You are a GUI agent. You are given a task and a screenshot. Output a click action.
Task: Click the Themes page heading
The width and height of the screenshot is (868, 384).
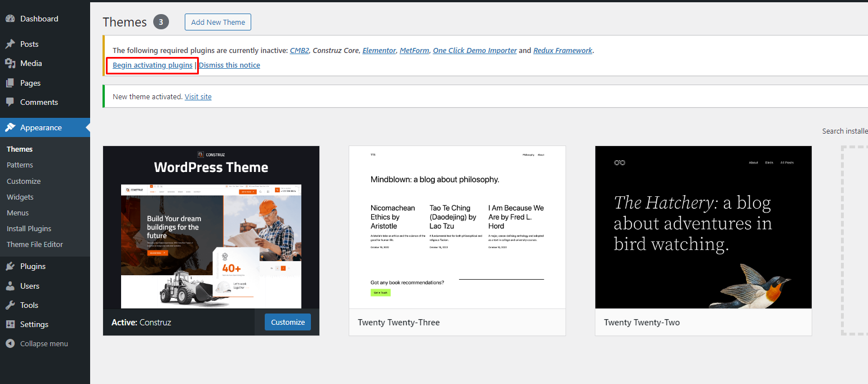[x=124, y=22]
